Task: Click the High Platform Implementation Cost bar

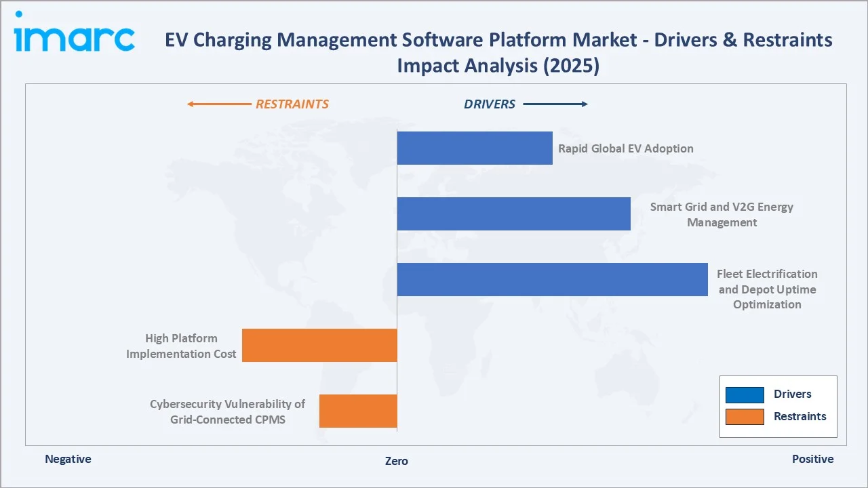Action: 319,345
